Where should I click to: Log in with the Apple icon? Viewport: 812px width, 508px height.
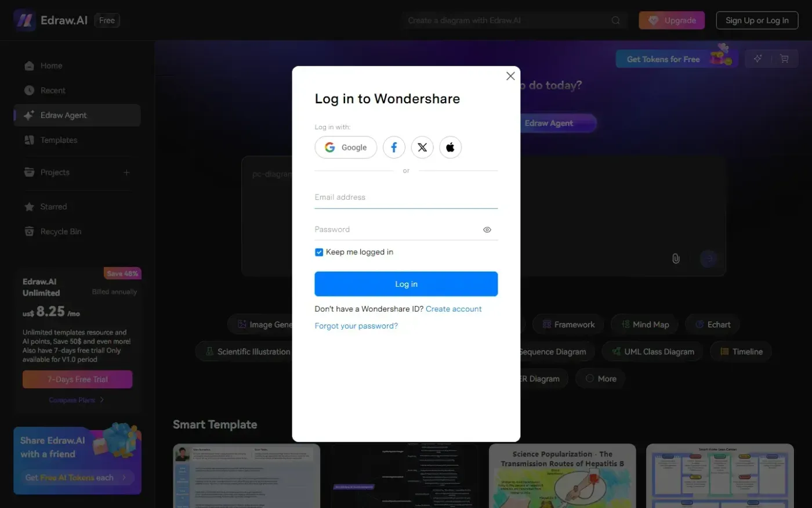(x=450, y=147)
